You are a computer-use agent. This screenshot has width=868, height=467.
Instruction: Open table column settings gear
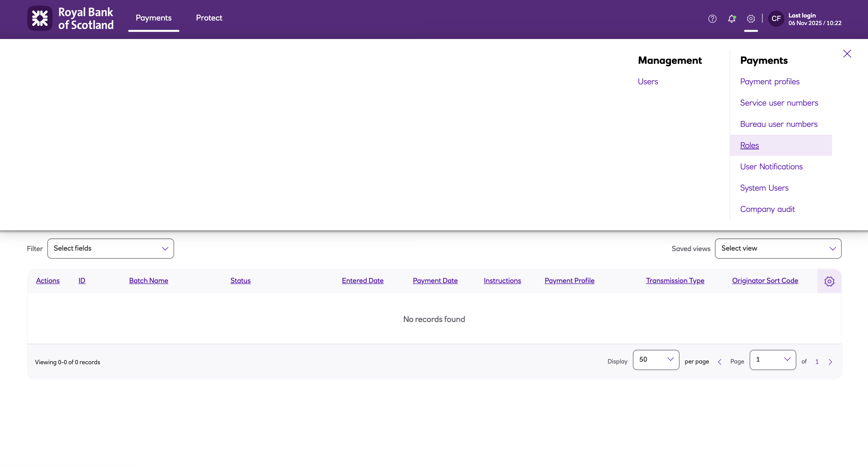(x=829, y=281)
